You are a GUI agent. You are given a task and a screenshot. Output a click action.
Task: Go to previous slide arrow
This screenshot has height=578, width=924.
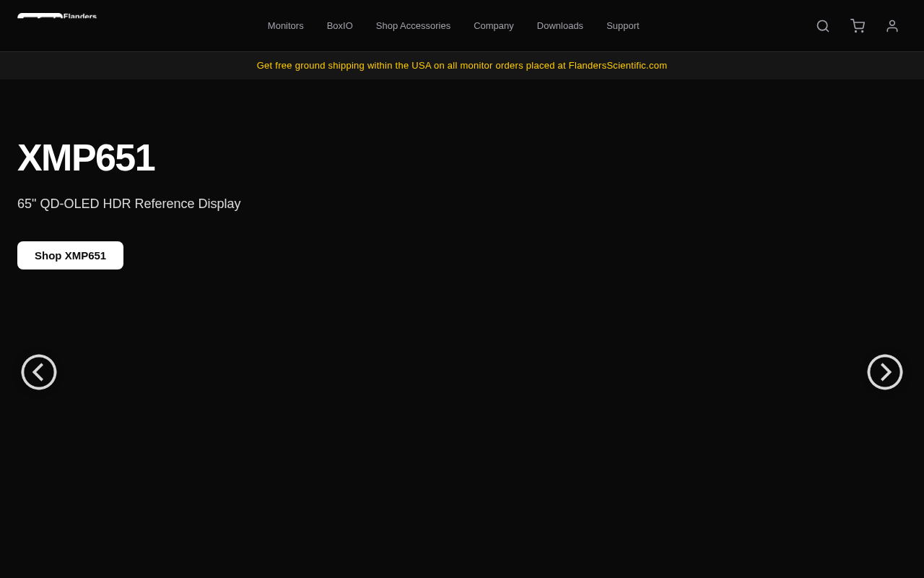[x=39, y=372]
